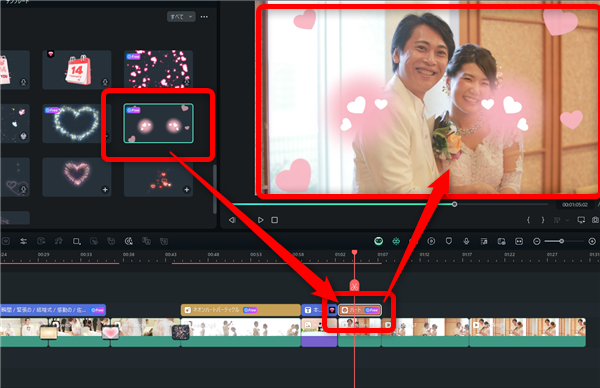Open the audio mixer track icon

484,241
